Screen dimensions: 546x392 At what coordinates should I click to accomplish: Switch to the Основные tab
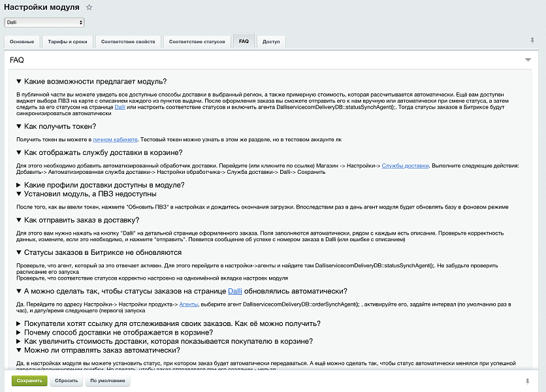tap(22, 41)
